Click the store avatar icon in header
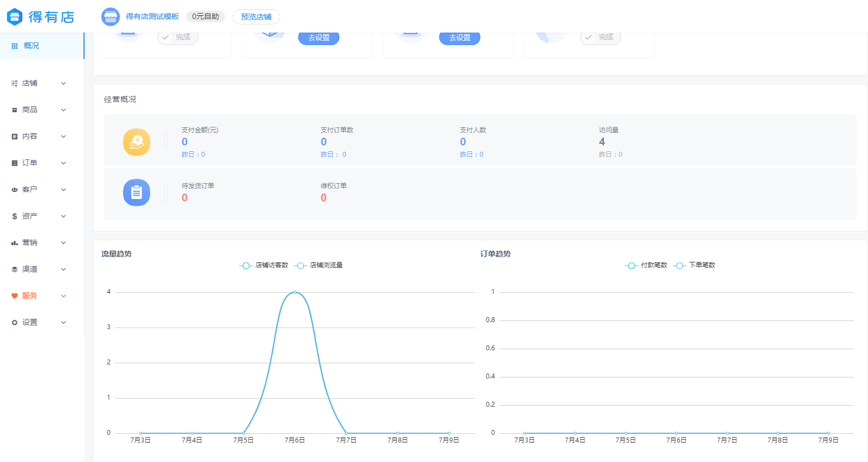Image resolution: width=868 pixels, height=462 pixels. click(x=111, y=17)
